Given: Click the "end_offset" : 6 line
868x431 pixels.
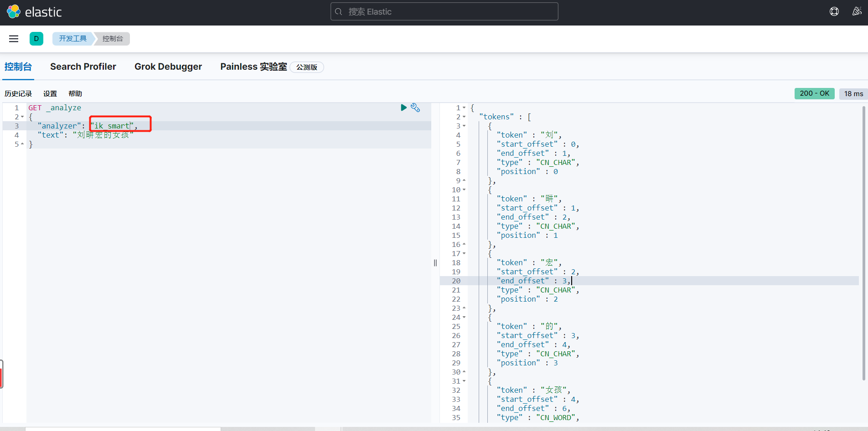Looking at the screenshot, I should click(534, 408).
